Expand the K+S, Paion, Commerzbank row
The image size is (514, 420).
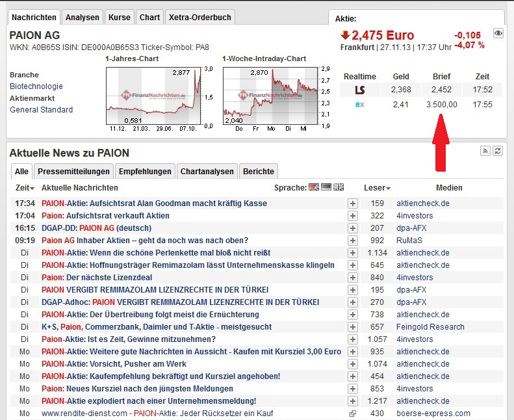click(353, 327)
